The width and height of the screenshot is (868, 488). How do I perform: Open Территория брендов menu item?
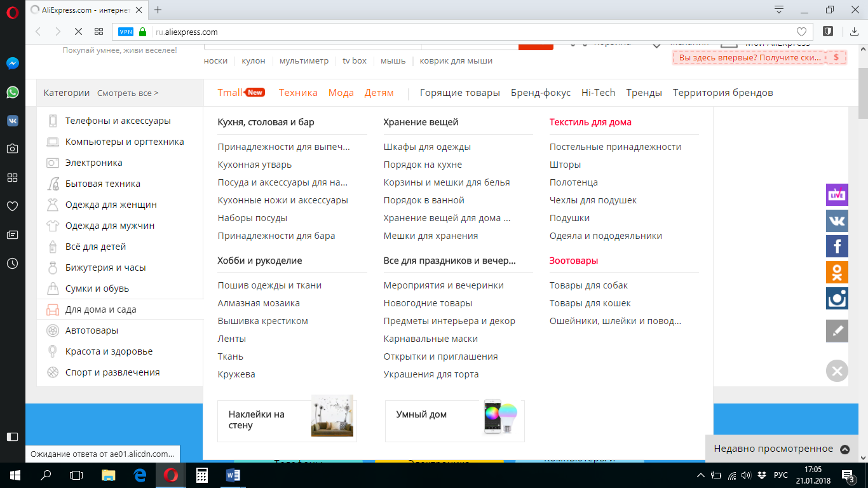point(723,93)
